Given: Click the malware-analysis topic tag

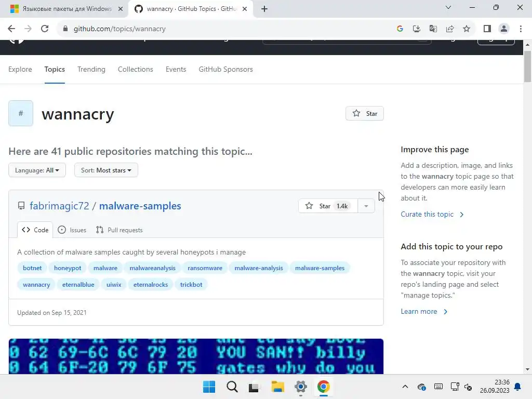Looking at the screenshot, I should (x=259, y=268).
